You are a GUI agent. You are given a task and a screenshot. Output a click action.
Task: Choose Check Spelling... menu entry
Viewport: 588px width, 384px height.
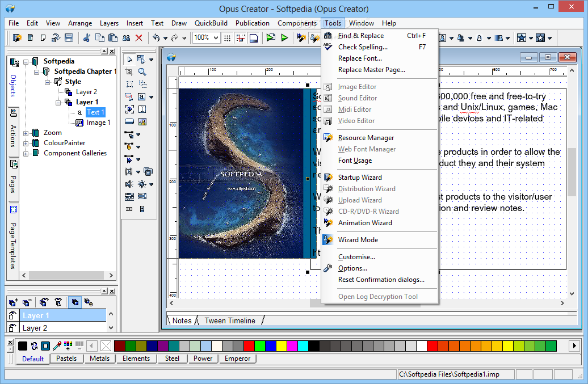tap(380, 47)
